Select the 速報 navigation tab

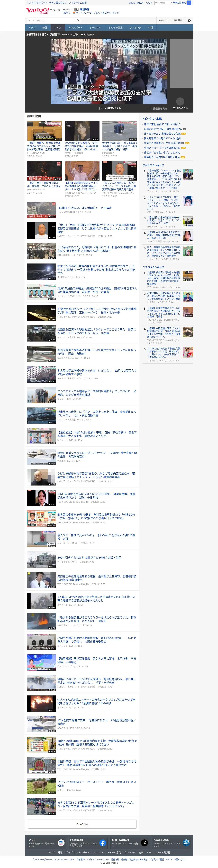tap(45, 28)
